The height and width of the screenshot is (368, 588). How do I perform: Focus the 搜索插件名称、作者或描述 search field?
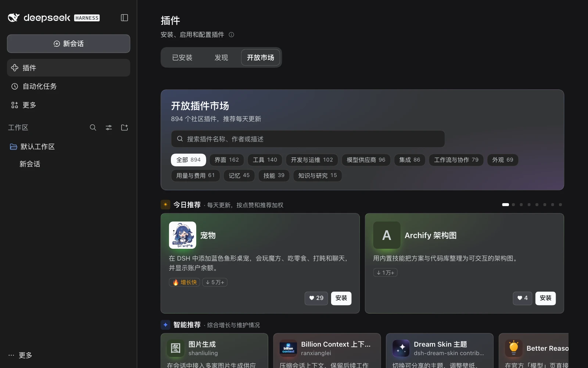[x=308, y=139]
